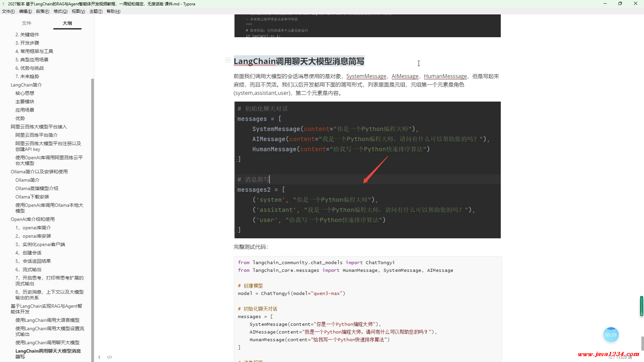Click the word count in the status bar

click(620, 357)
